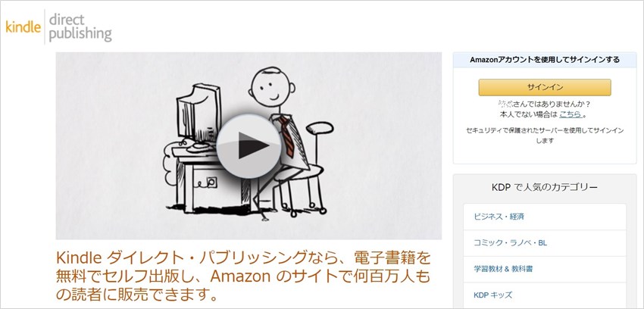Open the KDP キッズ category
The height and width of the screenshot is (309, 644).
(x=545, y=295)
